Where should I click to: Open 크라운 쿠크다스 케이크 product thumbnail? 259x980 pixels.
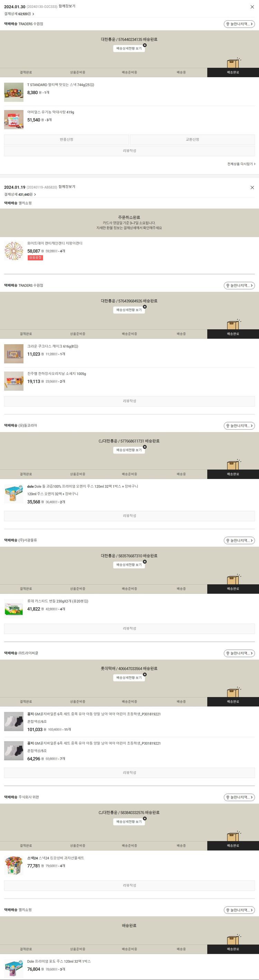(14, 353)
